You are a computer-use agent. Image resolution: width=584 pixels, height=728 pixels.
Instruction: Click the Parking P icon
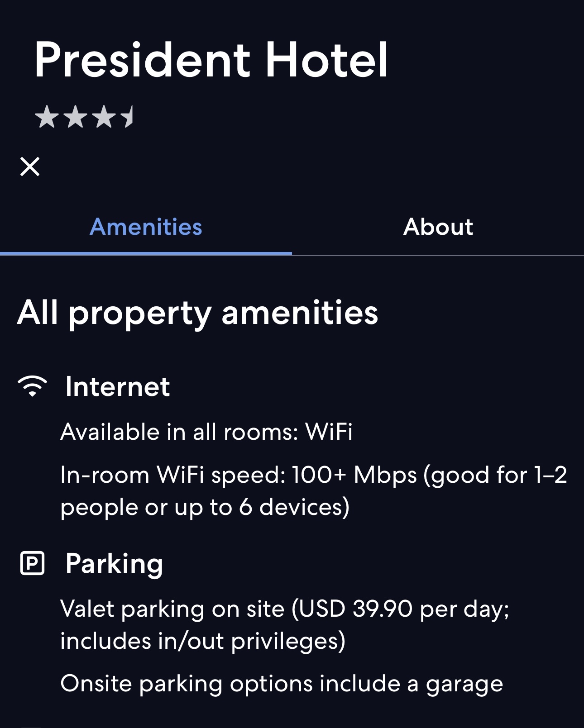pyautogui.click(x=33, y=563)
